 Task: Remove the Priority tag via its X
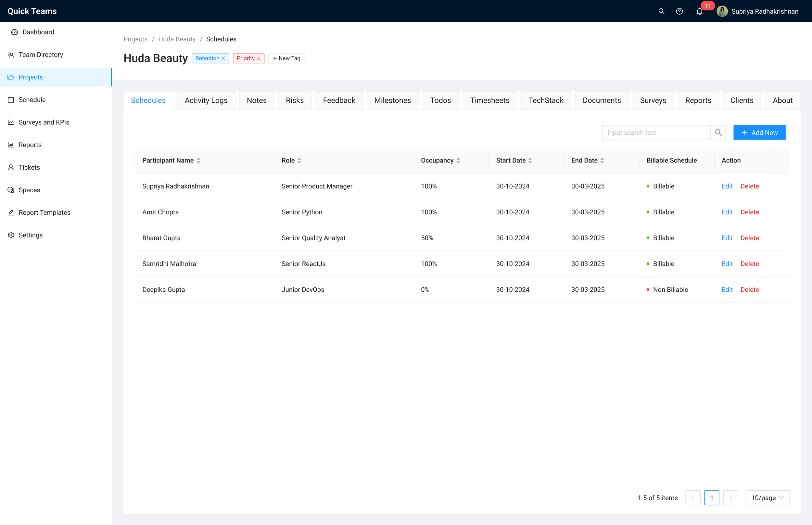pos(259,58)
